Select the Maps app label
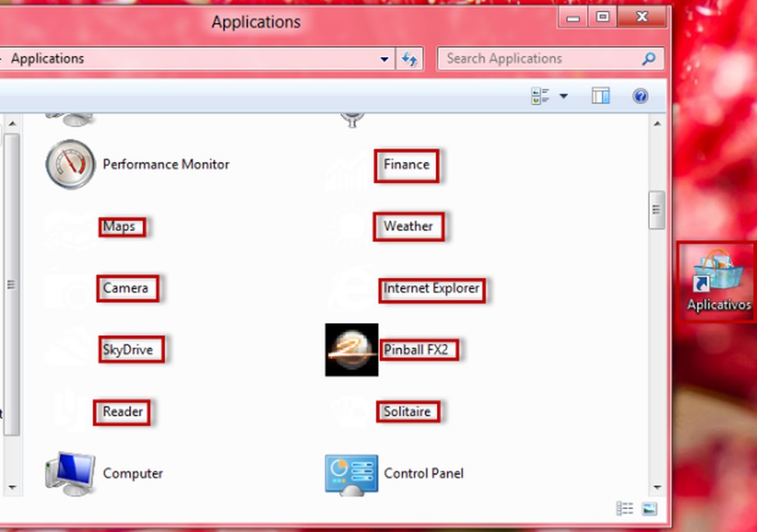757x532 pixels. pos(118,226)
